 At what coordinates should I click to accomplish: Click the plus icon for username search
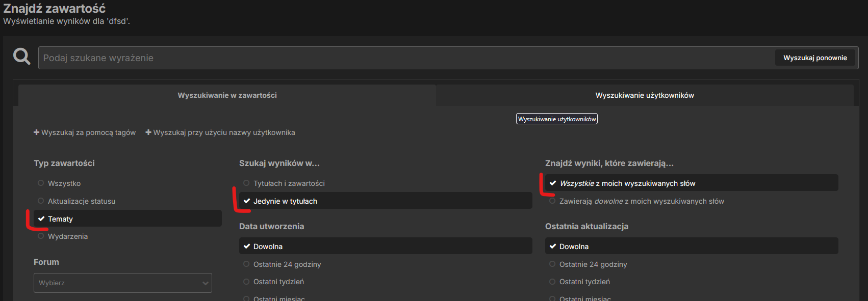click(x=148, y=132)
